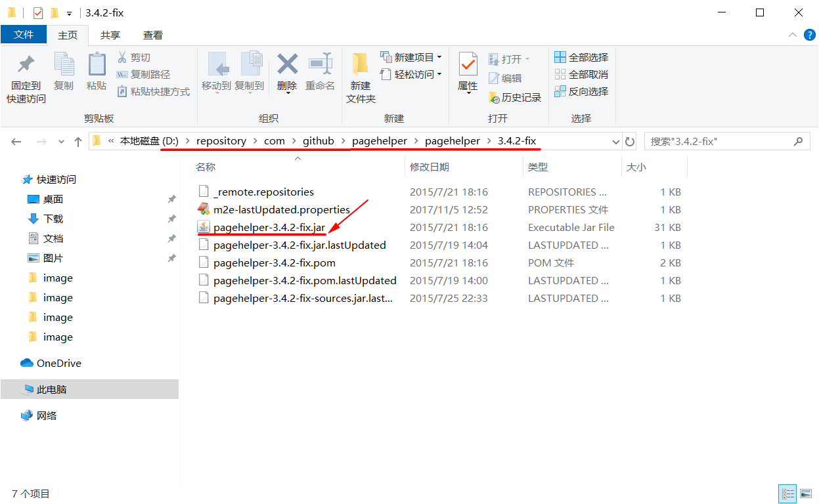Open the Easy access (轻松访问) dropdown
This screenshot has width=819, height=504.
411,75
